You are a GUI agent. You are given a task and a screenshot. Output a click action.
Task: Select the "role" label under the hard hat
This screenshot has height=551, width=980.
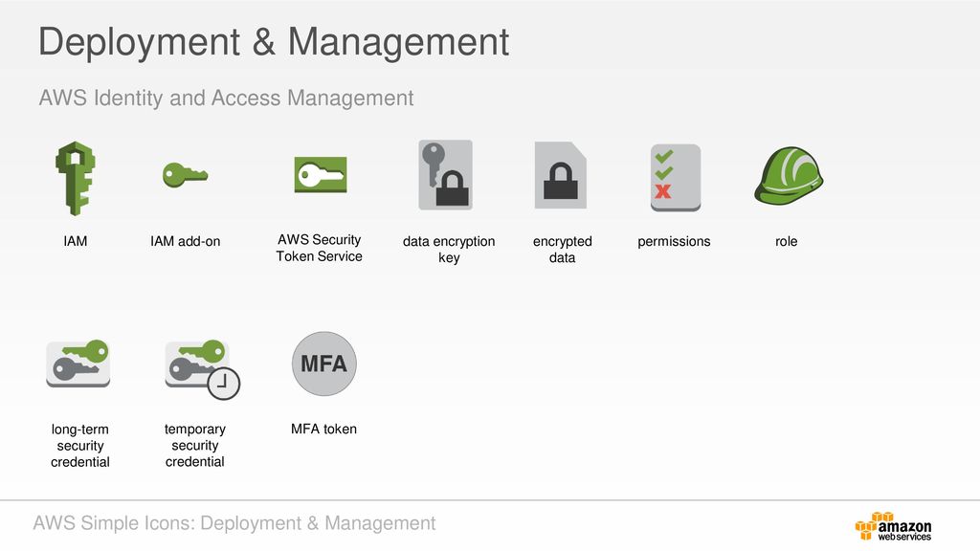pyautogui.click(x=787, y=242)
